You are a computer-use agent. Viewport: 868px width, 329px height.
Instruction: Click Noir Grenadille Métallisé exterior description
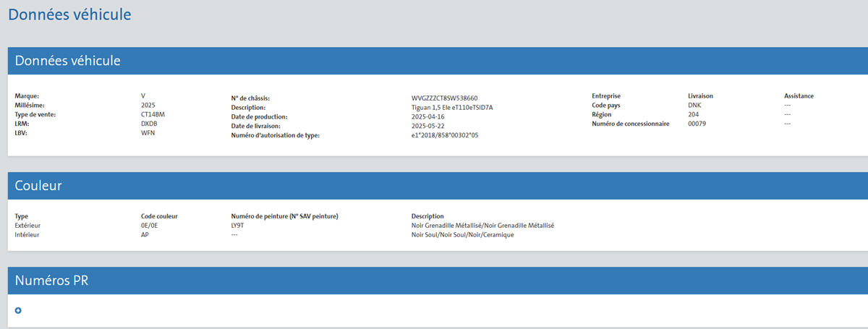[x=482, y=226]
